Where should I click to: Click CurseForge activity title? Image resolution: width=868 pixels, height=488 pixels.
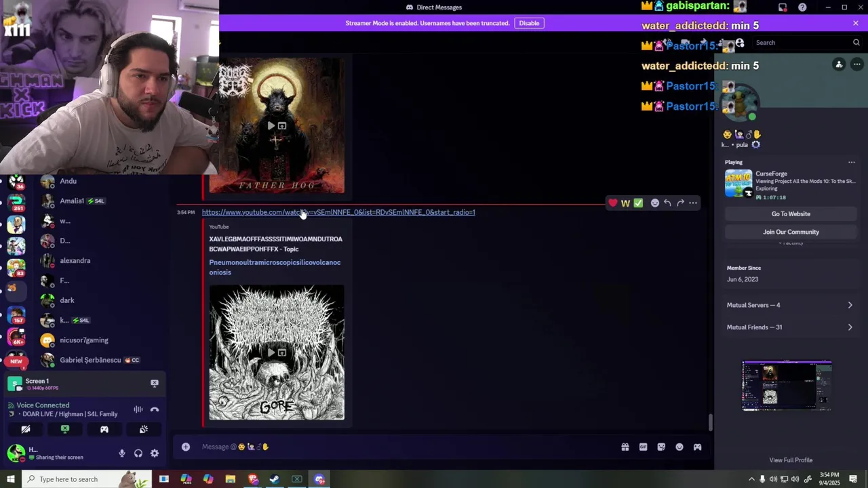coord(771,174)
